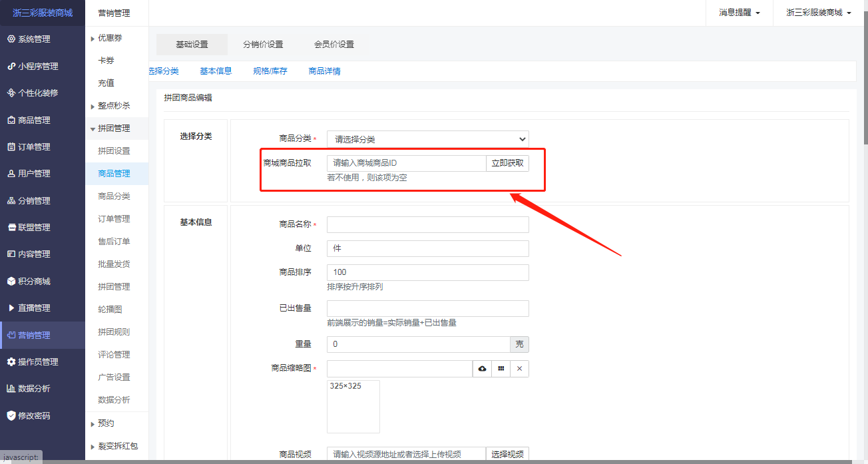The image size is (868, 464).
Task: Click the 商品视频 URL input field
Action: pos(406,455)
